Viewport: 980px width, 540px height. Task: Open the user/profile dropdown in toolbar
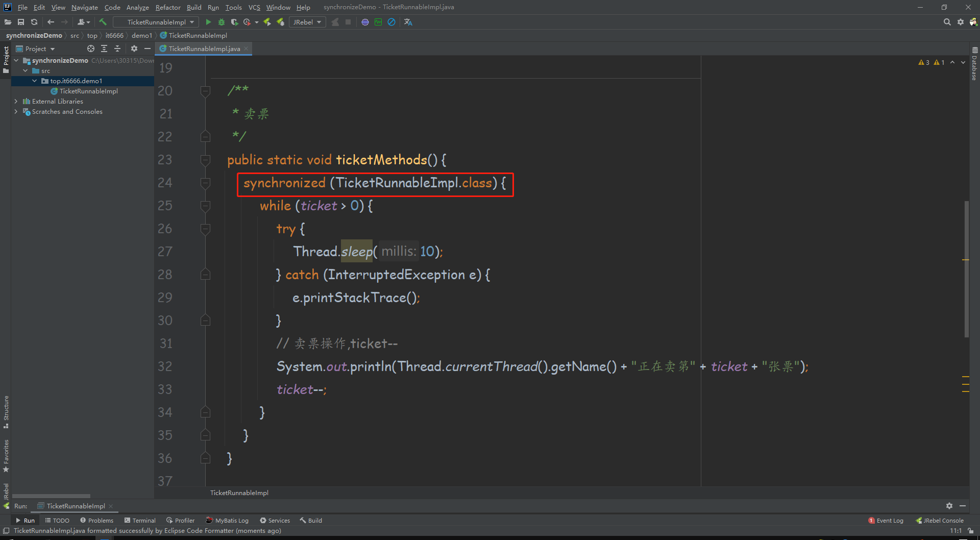[x=84, y=22]
